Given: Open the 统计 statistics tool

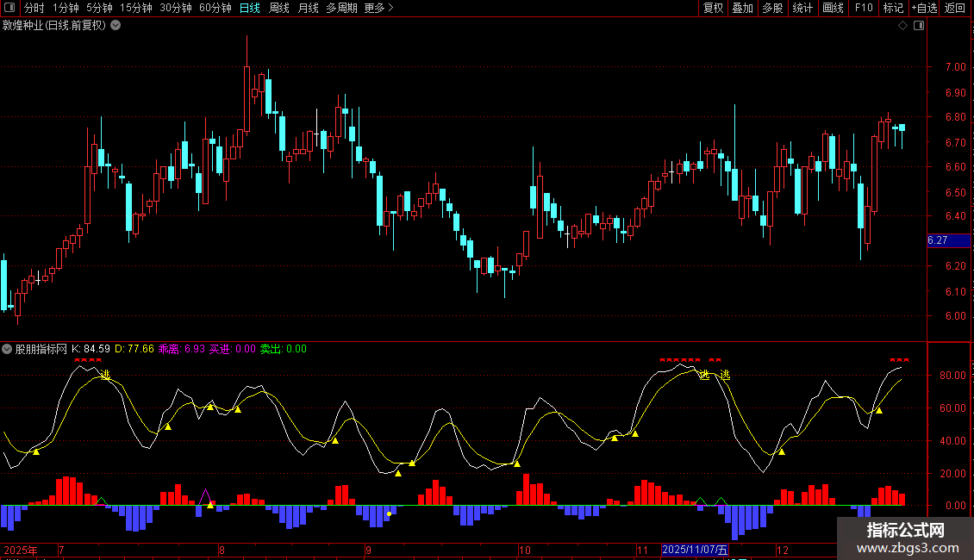Looking at the screenshot, I should [x=802, y=8].
